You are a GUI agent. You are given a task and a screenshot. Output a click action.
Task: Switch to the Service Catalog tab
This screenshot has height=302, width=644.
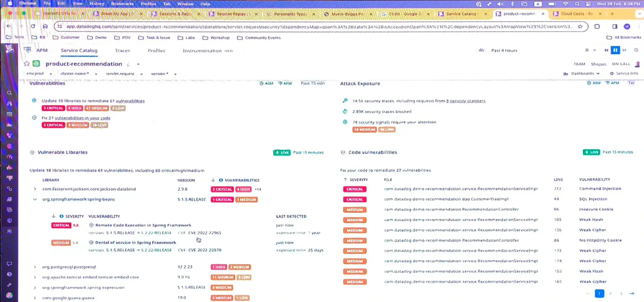click(79, 50)
